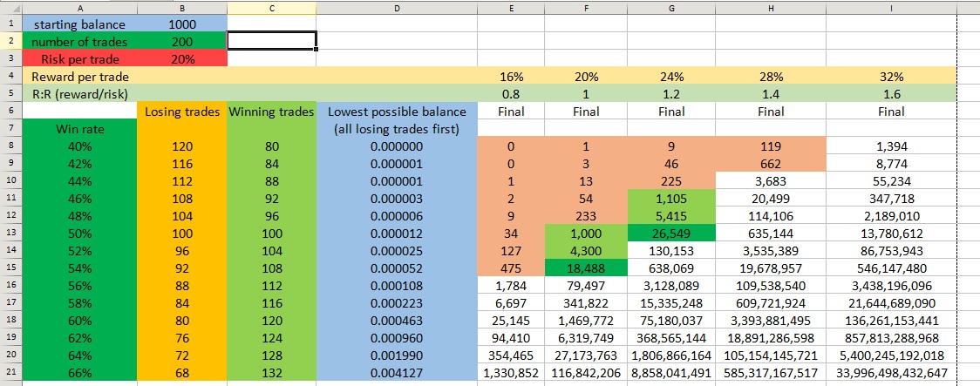Select the 16% reward cell

[511, 77]
